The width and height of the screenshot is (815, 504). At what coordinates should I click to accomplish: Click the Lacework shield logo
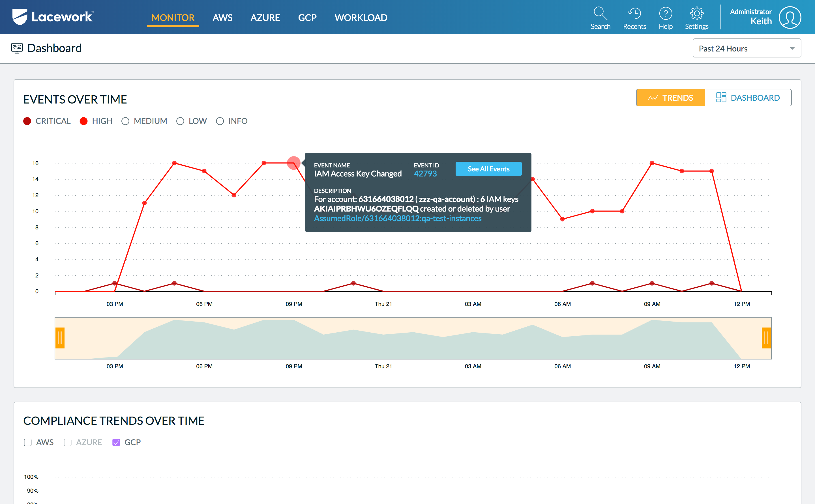tap(19, 17)
